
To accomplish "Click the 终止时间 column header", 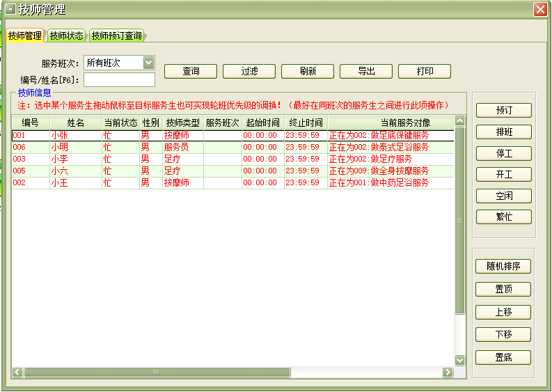I will (x=306, y=123).
